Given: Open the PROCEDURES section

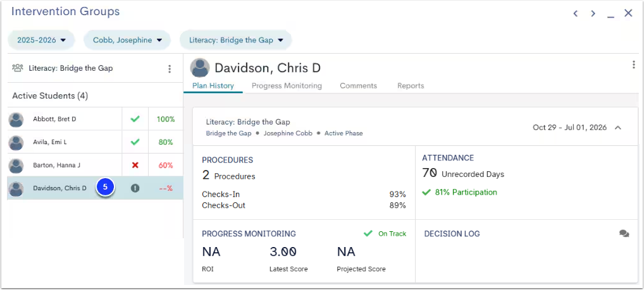Looking at the screenshot, I should pos(228,160).
